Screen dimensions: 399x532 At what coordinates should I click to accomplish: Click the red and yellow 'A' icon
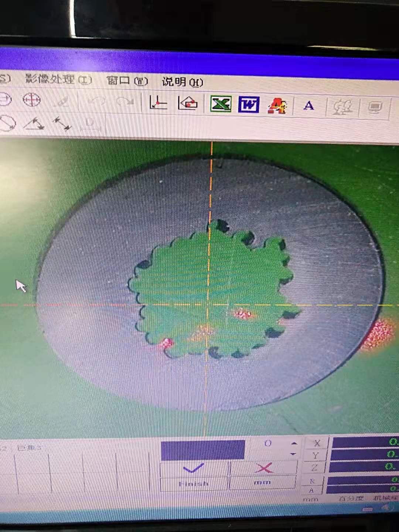(277, 106)
